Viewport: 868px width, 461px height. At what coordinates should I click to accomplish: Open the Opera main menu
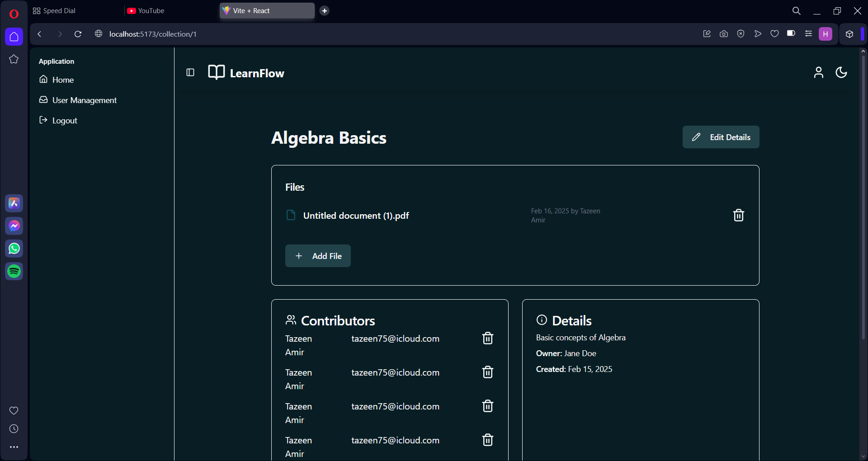[14, 14]
